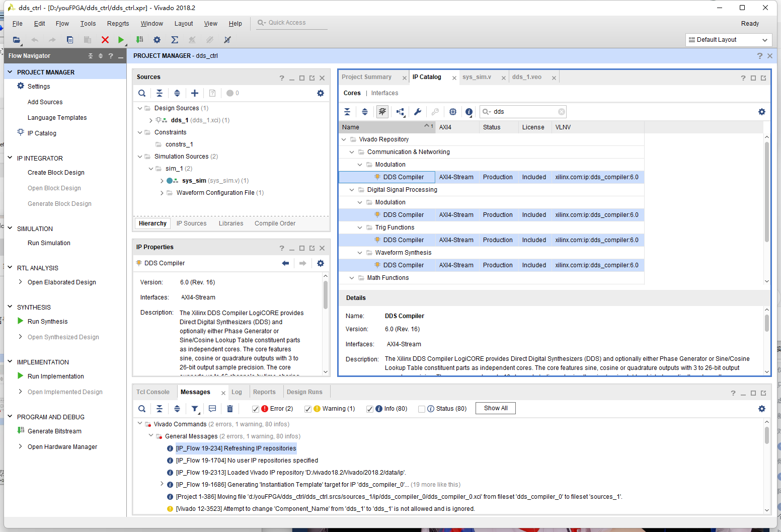Image resolution: width=781 pixels, height=532 pixels.
Task: Collapse PROJECT MANAGER section
Action: [x=10, y=72]
